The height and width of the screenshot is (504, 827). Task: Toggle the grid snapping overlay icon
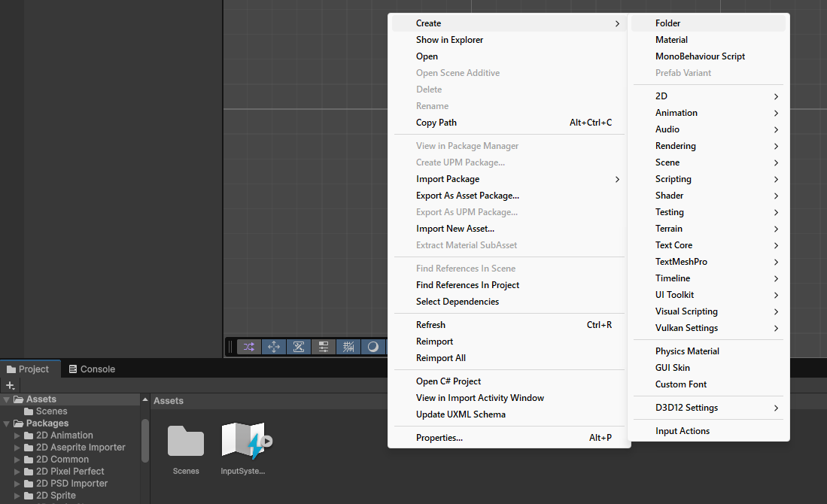tap(348, 347)
